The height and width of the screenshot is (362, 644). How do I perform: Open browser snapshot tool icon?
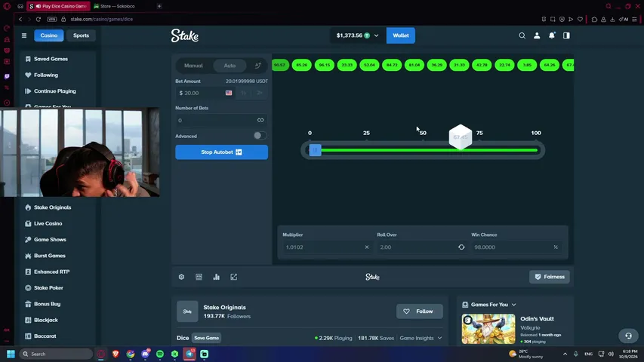(x=553, y=20)
